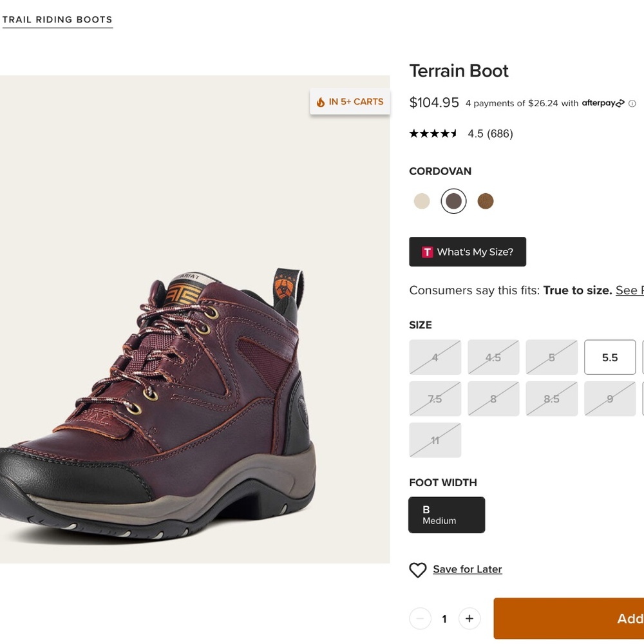Click the flame 'In 5+ Carts' badge
The height and width of the screenshot is (644, 644).
pos(350,102)
